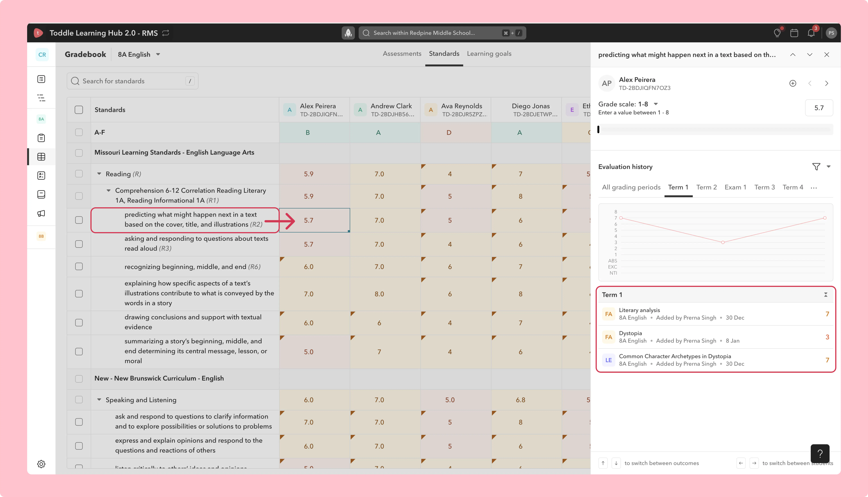Viewport: 868px width, 497px height.
Task: Check the Reading (R) row checkbox
Action: pyautogui.click(x=79, y=174)
